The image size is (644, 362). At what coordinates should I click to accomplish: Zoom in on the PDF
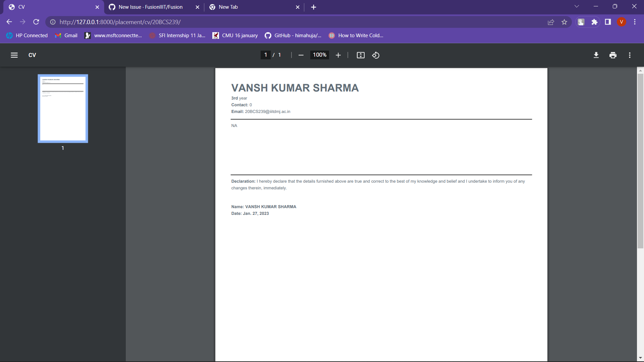[x=338, y=55]
